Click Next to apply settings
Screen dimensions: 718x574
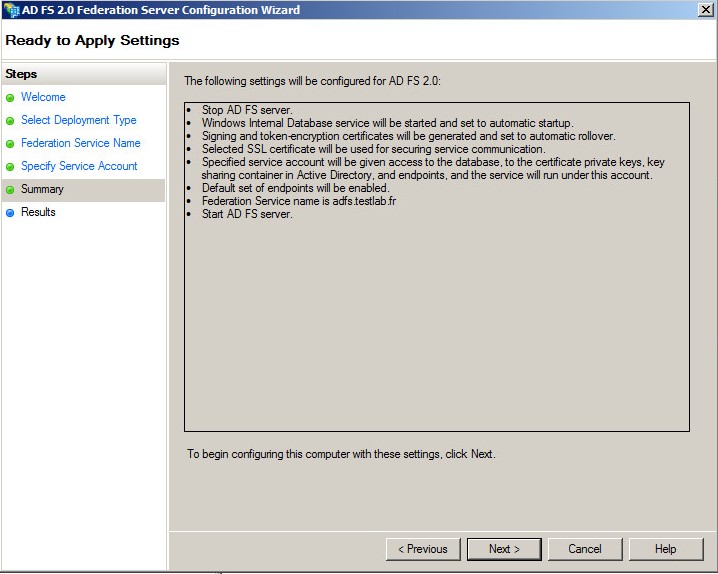tap(504, 549)
